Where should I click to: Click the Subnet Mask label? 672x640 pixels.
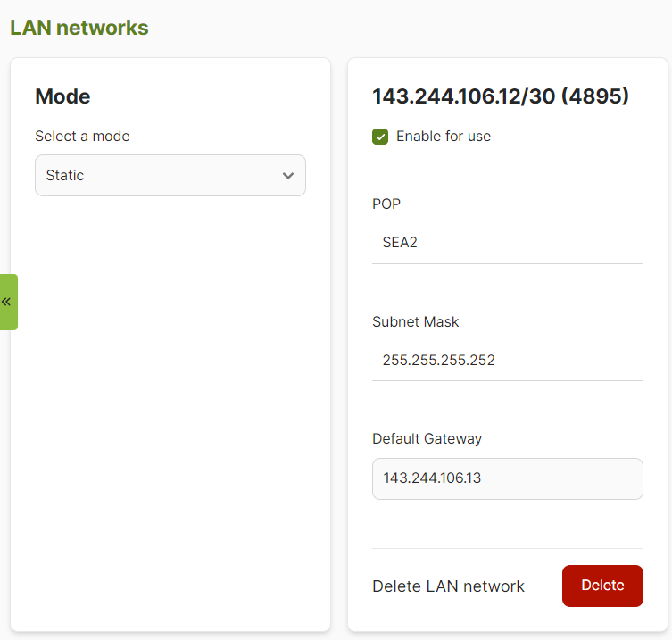(415, 321)
